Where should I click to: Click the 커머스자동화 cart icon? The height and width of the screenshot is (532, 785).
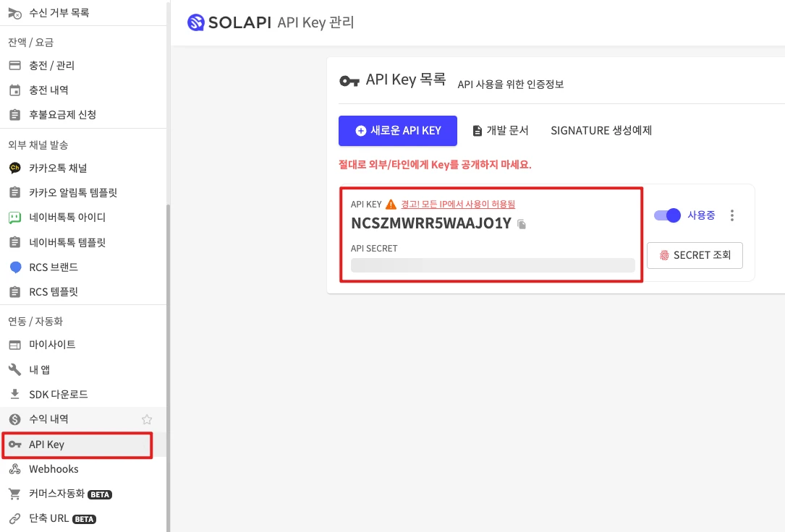[x=14, y=494]
